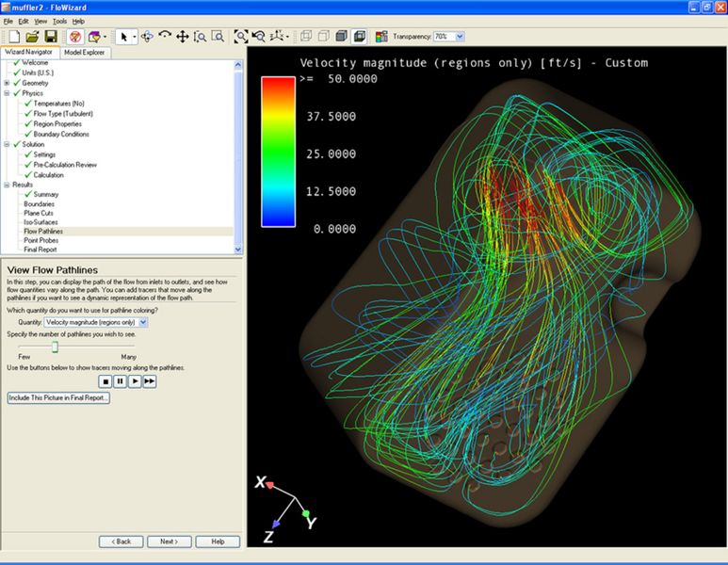This screenshot has height=565, width=728.
Task: Open the Transparency percentage dropdown
Action: [460, 36]
